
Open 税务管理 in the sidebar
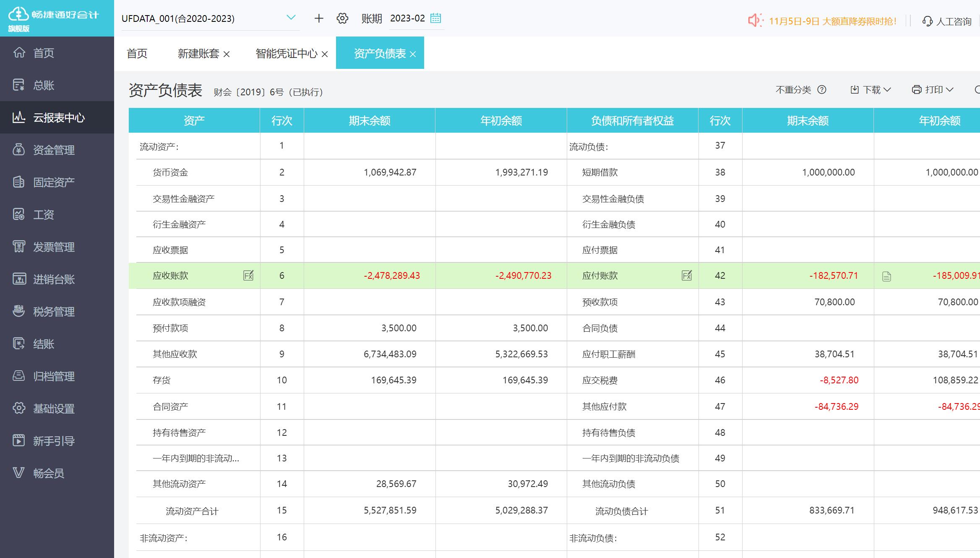54,312
